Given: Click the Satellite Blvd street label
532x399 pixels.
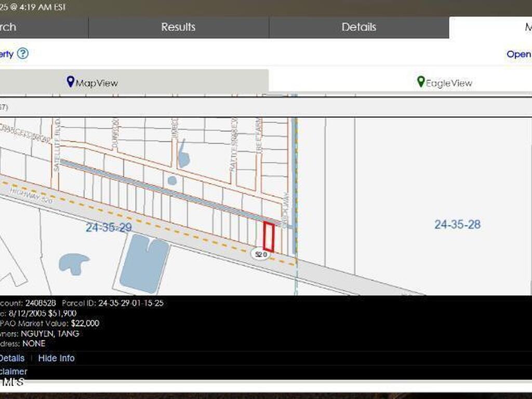Looking at the screenshot, I should point(57,145).
